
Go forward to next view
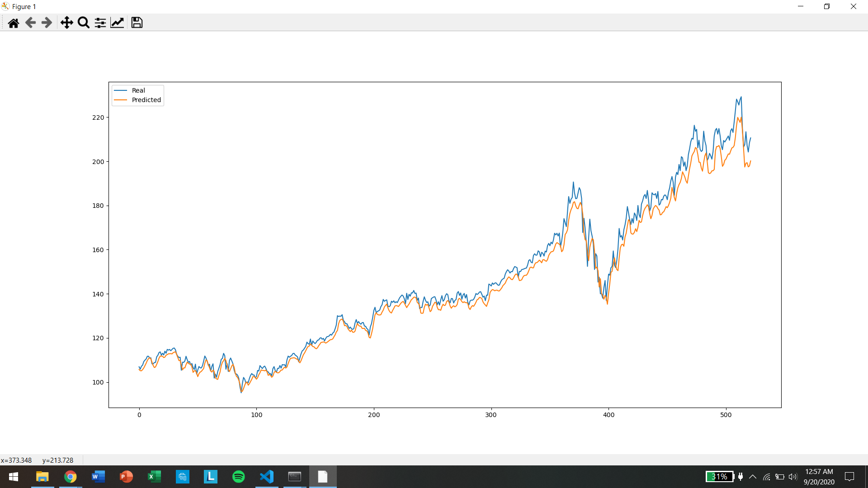(47, 23)
